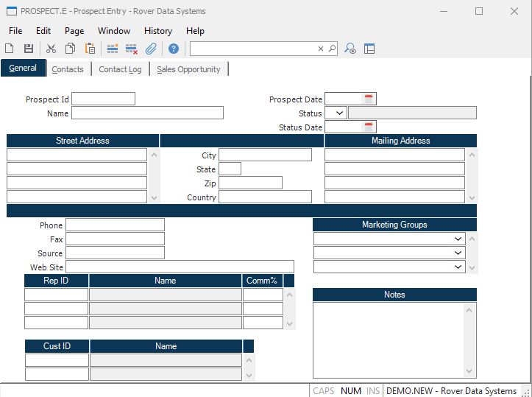
Task: Expand the first Marketing Groups dropdown
Action: coord(458,239)
